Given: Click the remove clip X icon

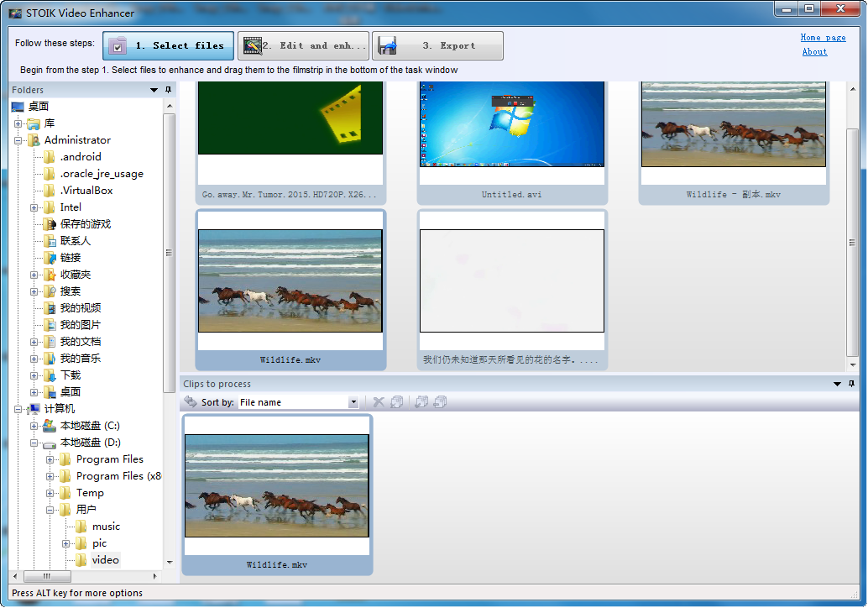Looking at the screenshot, I should [x=379, y=402].
